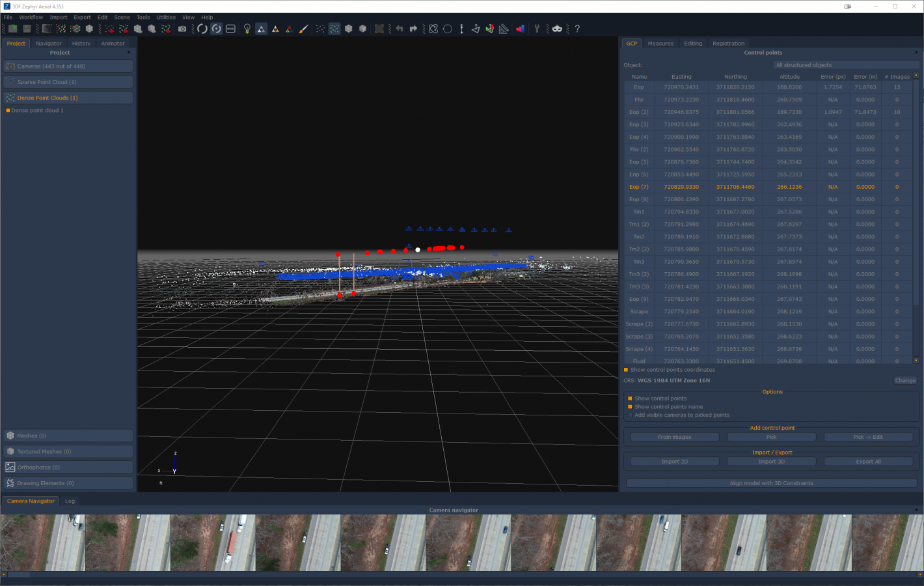Screen dimensions: 924x586
Task: Click the mask icon in toolbar
Action: click(x=557, y=29)
